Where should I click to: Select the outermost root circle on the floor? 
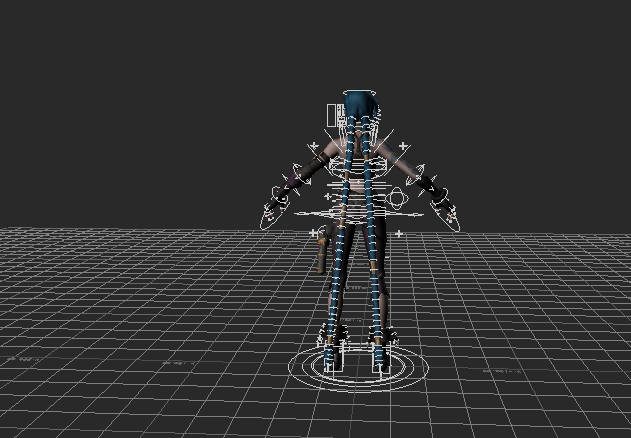pos(359,368)
